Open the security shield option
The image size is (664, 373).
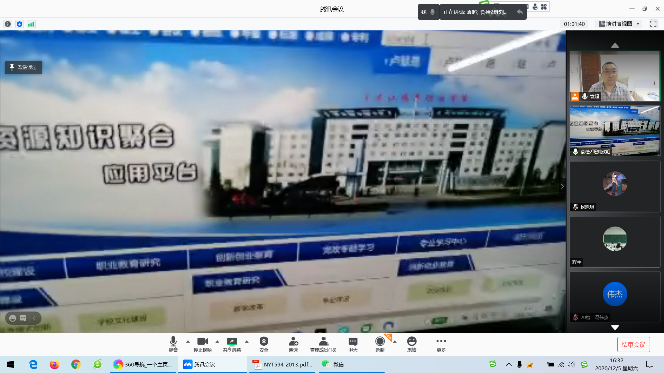pos(264,344)
